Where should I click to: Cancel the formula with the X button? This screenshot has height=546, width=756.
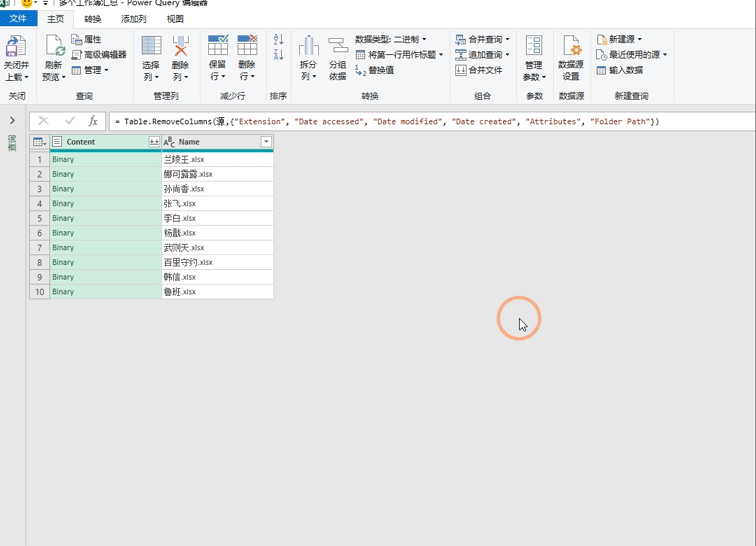43,121
